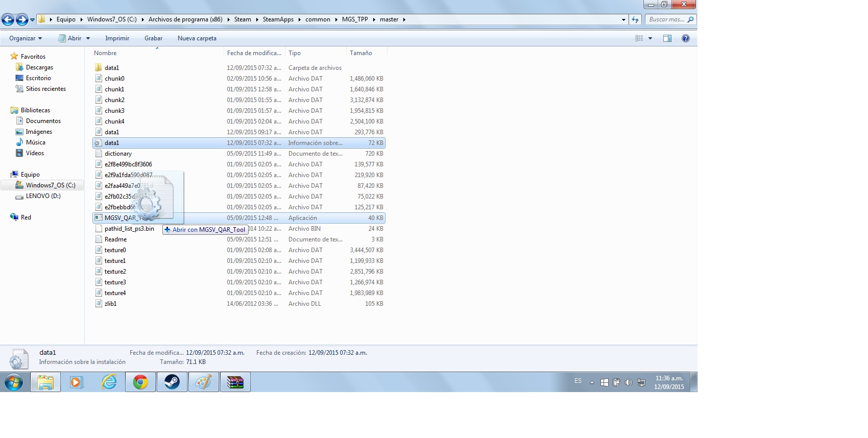Open Escritorio in the navigation pane
This screenshot has height=438, width=868.
38,78
